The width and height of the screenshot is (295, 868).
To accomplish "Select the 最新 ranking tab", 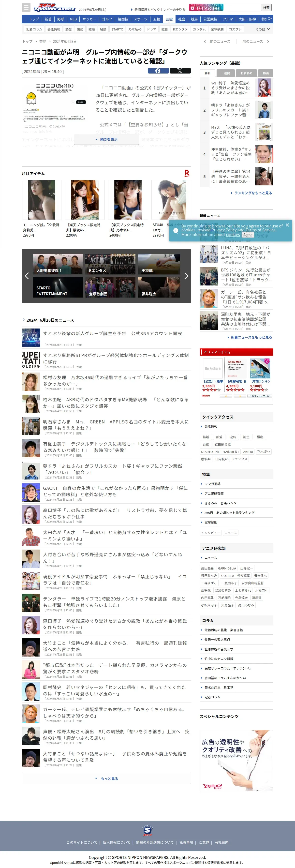I will coord(207,73).
